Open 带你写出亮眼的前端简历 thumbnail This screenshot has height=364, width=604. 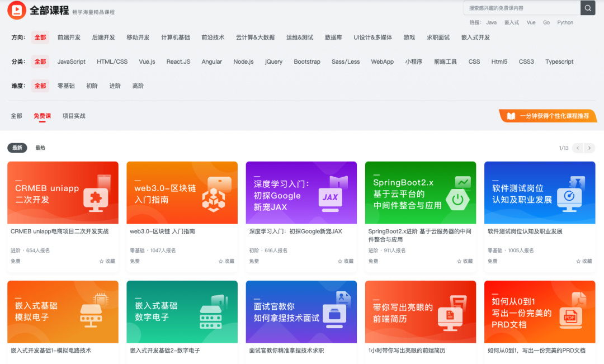click(420, 311)
